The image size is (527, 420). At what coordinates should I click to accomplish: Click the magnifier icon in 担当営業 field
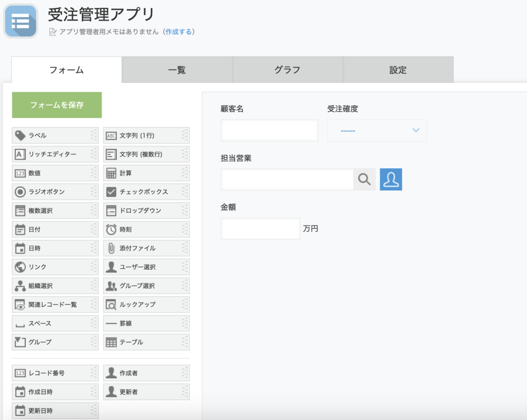point(364,179)
